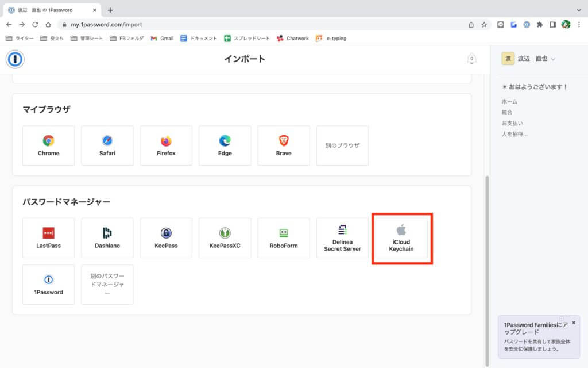Open the notifications bell
This screenshot has width=588, height=368.
(472, 59)
